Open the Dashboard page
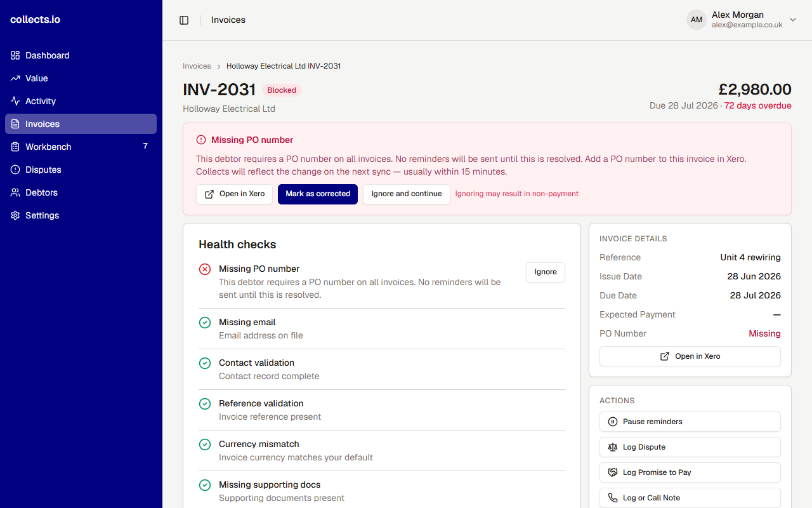812x508 pixels. (81, 55)
